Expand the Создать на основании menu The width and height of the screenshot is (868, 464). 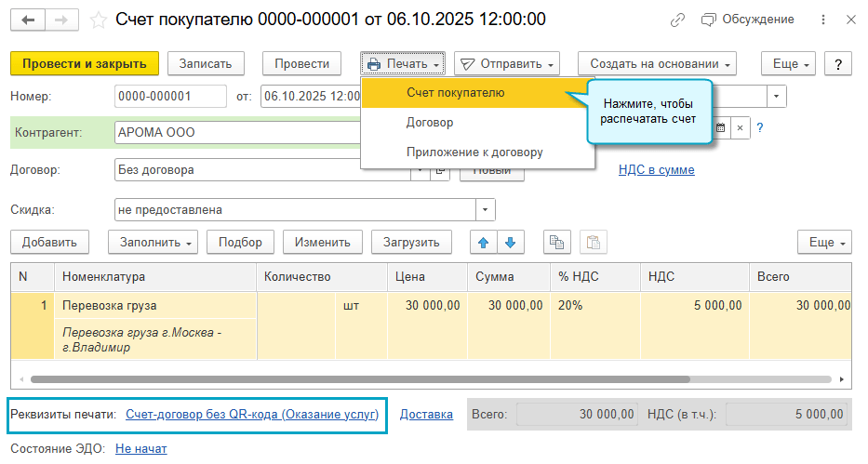(x=657, y=64)
